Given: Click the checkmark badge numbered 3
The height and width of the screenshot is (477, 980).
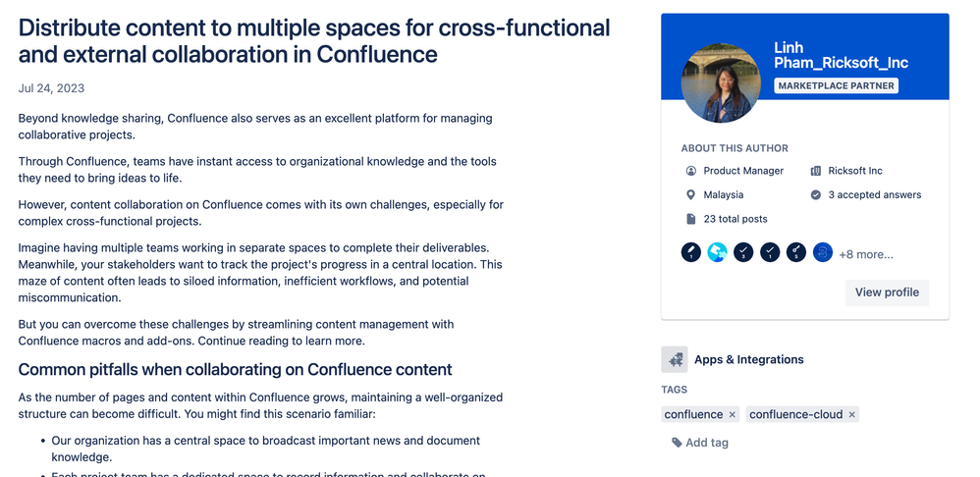Looking at the screenshot, I should tap(743, 252).
